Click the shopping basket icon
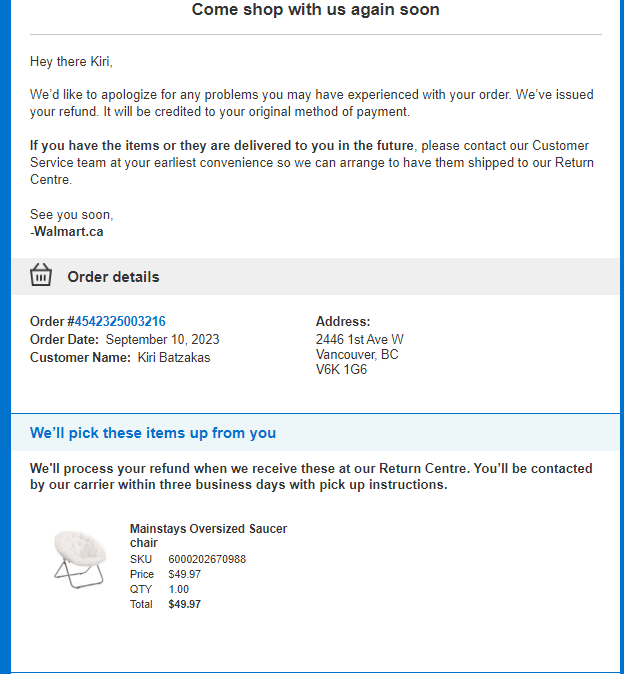Viewport: 624px width, 674px height. [x=41, y=275]
